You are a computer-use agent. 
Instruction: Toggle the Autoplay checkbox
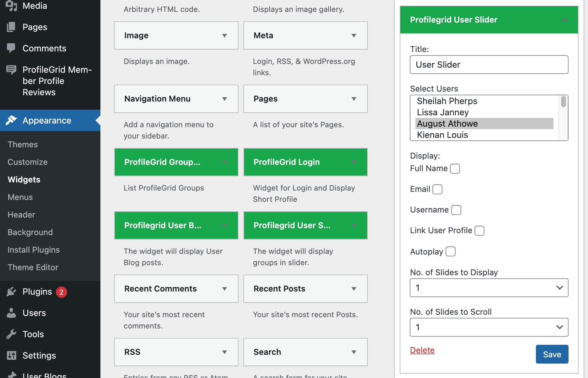pyautogui.click(x=451, y=251)
